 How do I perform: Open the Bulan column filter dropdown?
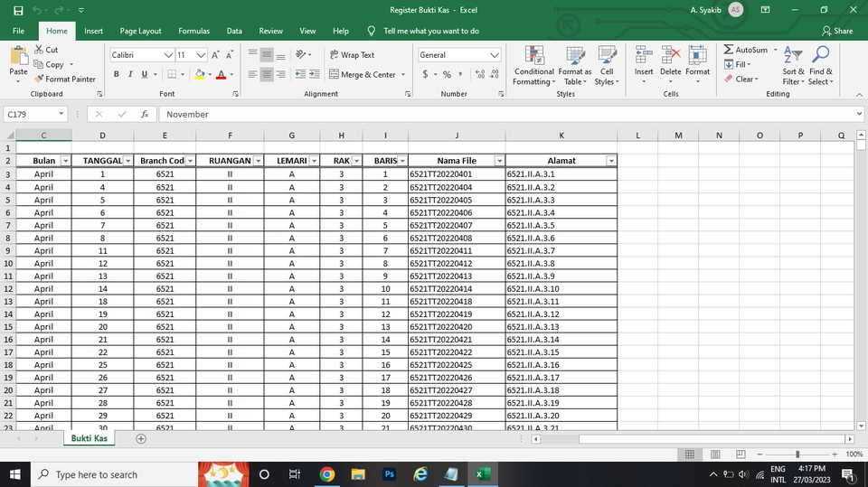[65, 161]
